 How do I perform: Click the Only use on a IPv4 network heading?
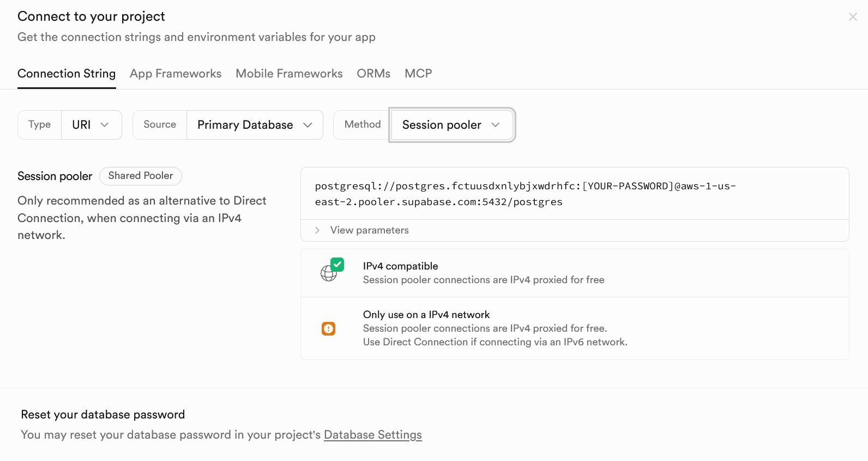(426, 315)
